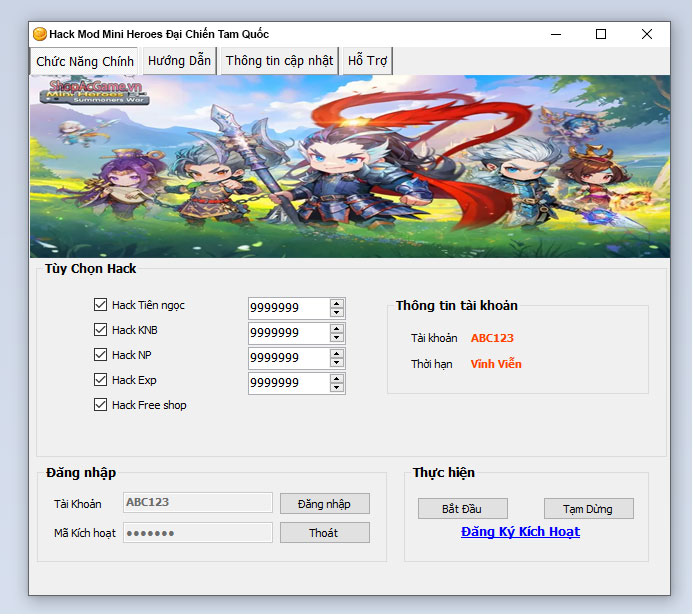Click the ABC123 account value in Thông tin tài khoản
693x616 pixels.
(492, 338)
